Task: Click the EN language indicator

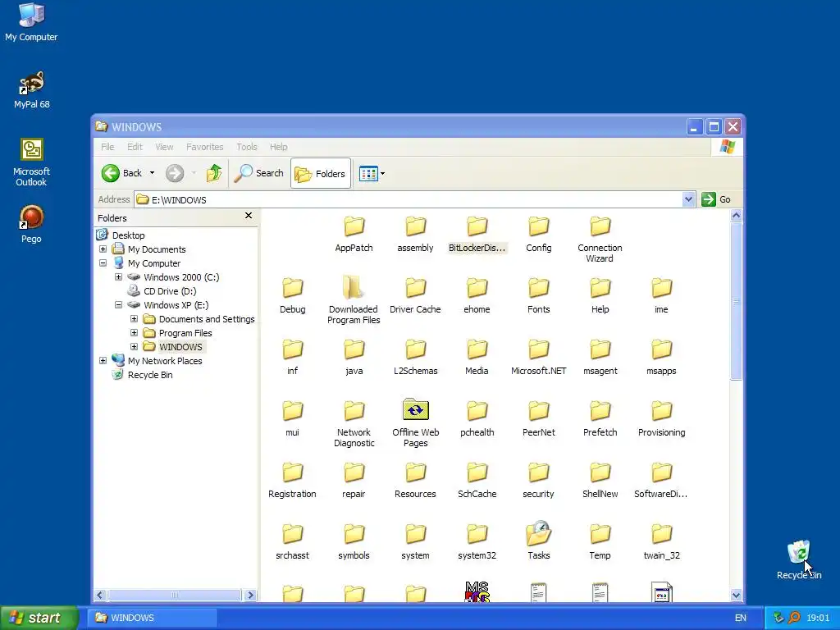Action: coord(741,618)
